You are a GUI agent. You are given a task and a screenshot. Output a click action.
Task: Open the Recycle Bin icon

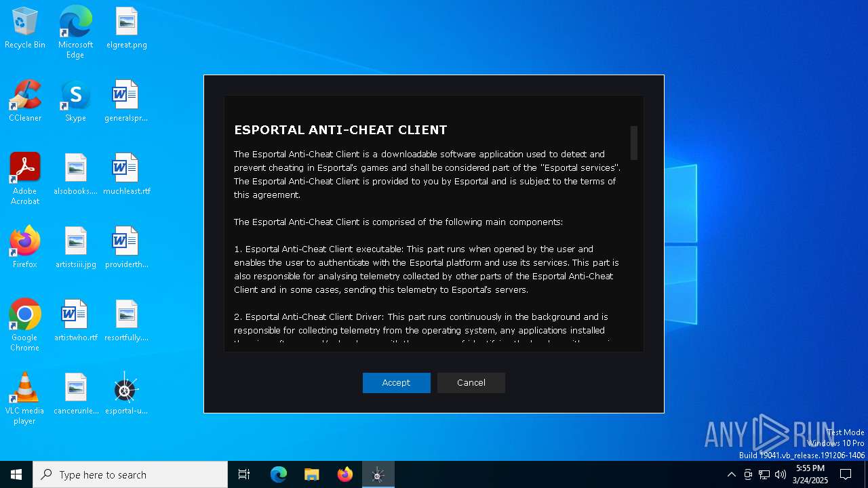(25, 28)
